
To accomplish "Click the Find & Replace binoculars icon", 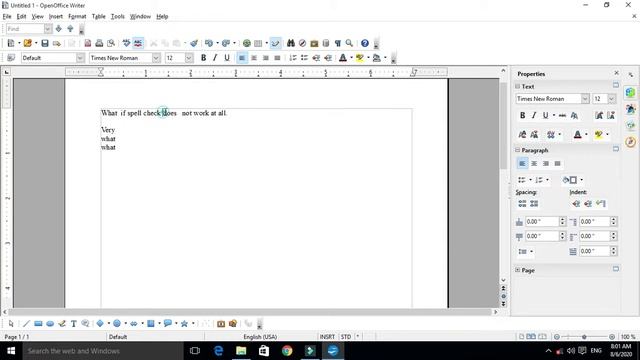I will coord(291,43).
